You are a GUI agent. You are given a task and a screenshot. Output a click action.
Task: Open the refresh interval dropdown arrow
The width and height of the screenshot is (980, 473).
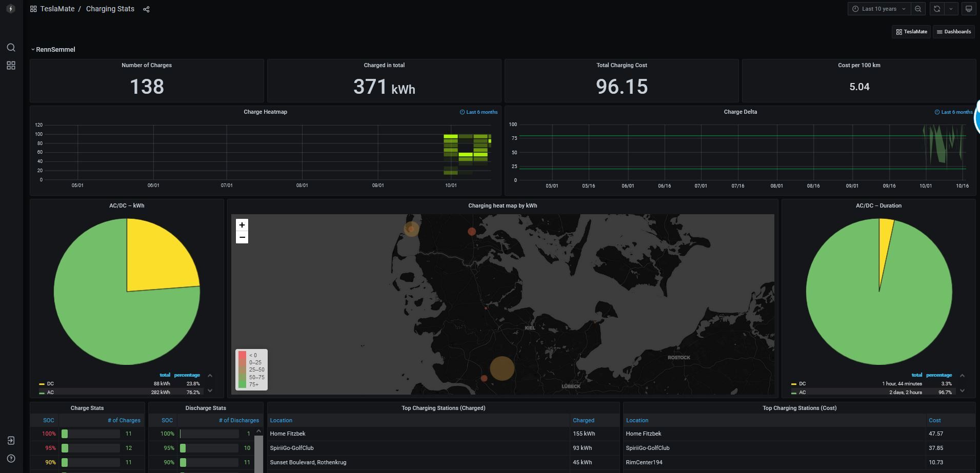951,9
